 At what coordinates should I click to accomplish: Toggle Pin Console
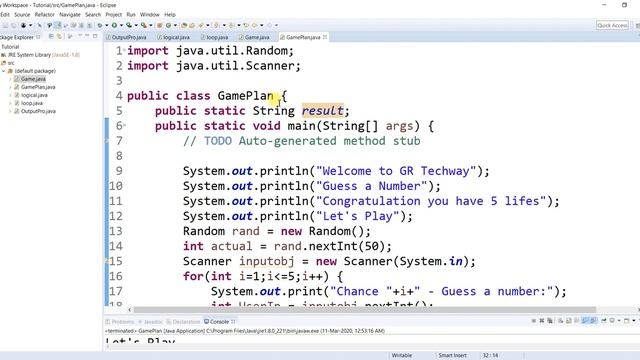click(604, 321)
